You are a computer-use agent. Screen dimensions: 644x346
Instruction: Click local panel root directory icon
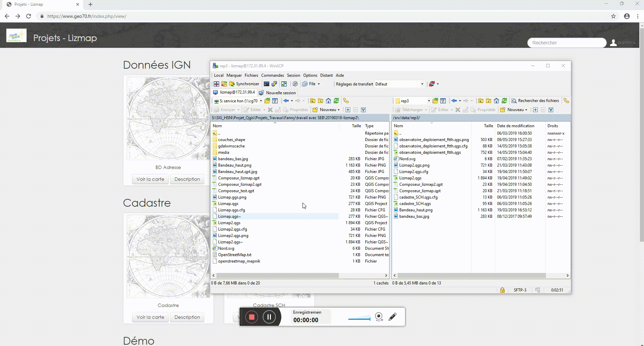[320, 101]
